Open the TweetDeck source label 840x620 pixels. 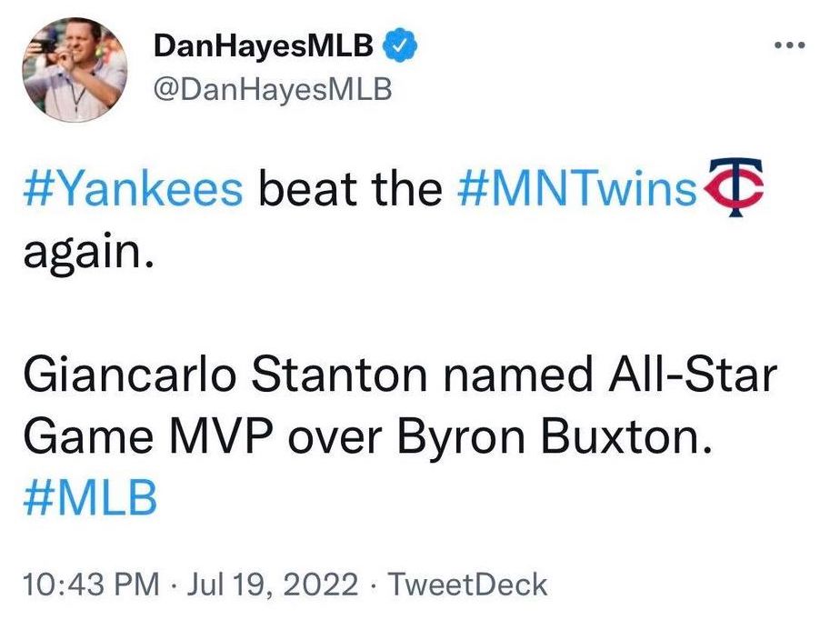(467, 583)
